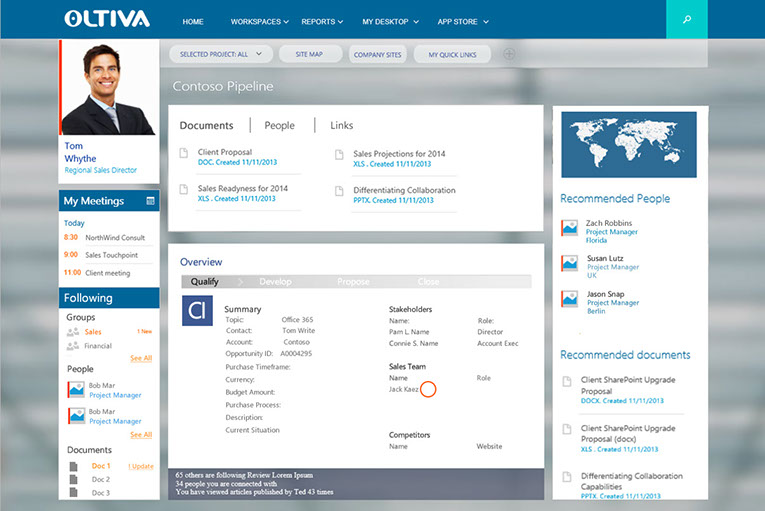Click Susan Lutz profile picture icon
765x511 pixels.
point(569,263)
